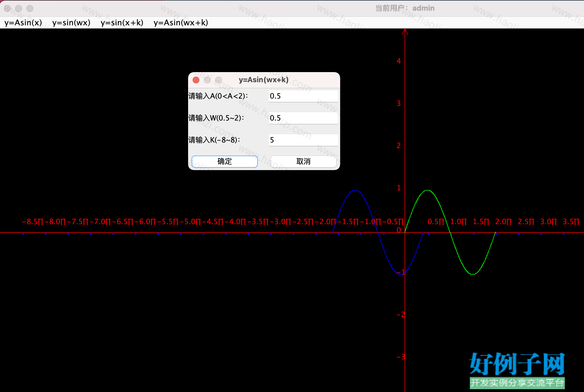Click the -3.0∏ axis label
584x392 pixels.
(x=280, y=222)
